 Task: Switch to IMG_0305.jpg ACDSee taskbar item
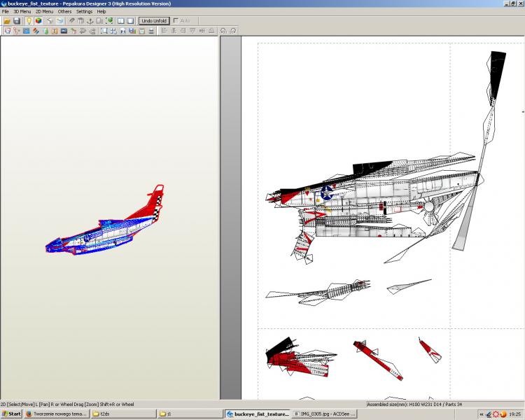click(324, 414)
